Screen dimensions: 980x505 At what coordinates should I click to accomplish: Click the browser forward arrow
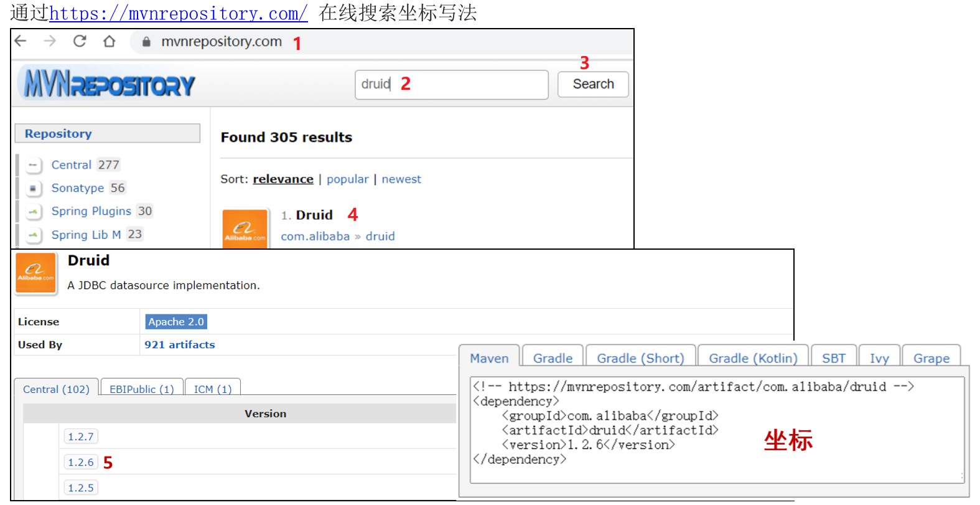50,41
